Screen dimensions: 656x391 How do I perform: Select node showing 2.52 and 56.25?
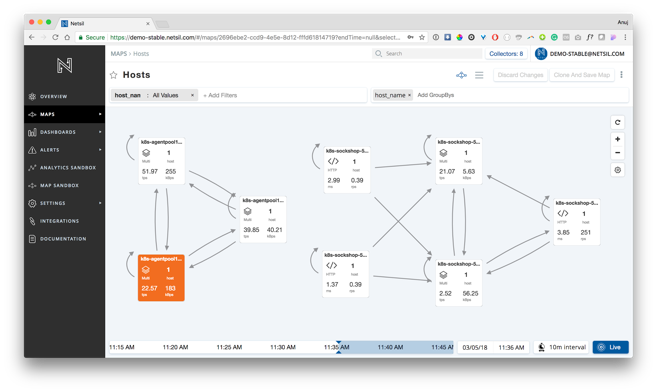[x=459, y=283]
